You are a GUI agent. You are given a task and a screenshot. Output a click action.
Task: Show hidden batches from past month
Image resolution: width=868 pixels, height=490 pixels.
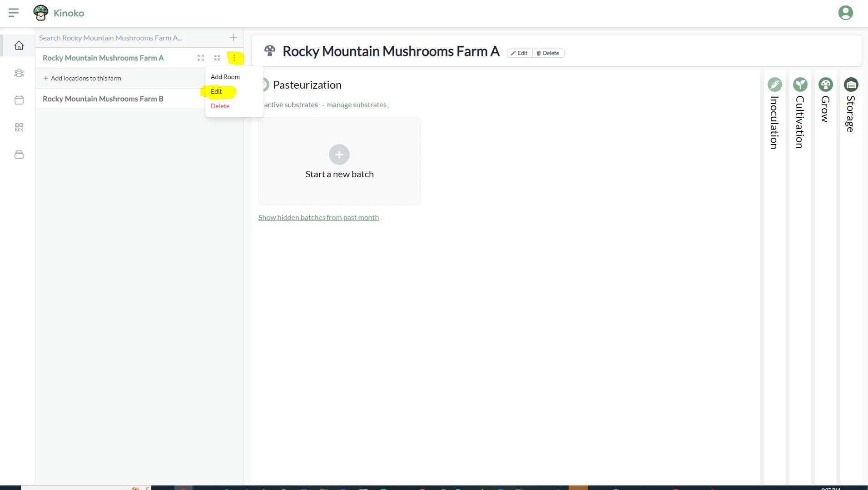tap(318, 218)
